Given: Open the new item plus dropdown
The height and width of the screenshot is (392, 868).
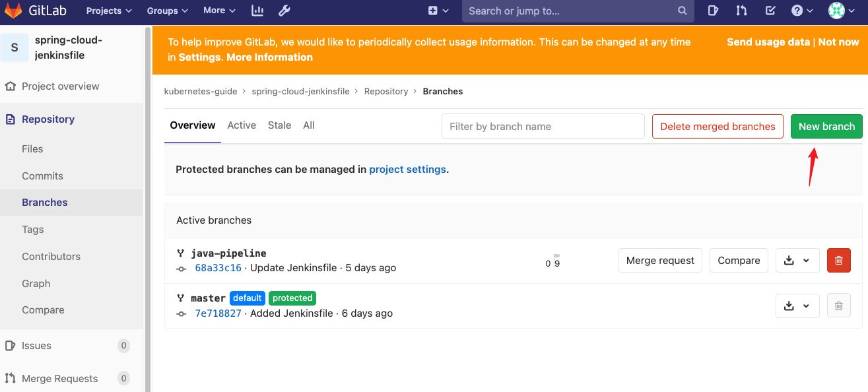Looking at the screenshot, I should click(x=438, y=11).
